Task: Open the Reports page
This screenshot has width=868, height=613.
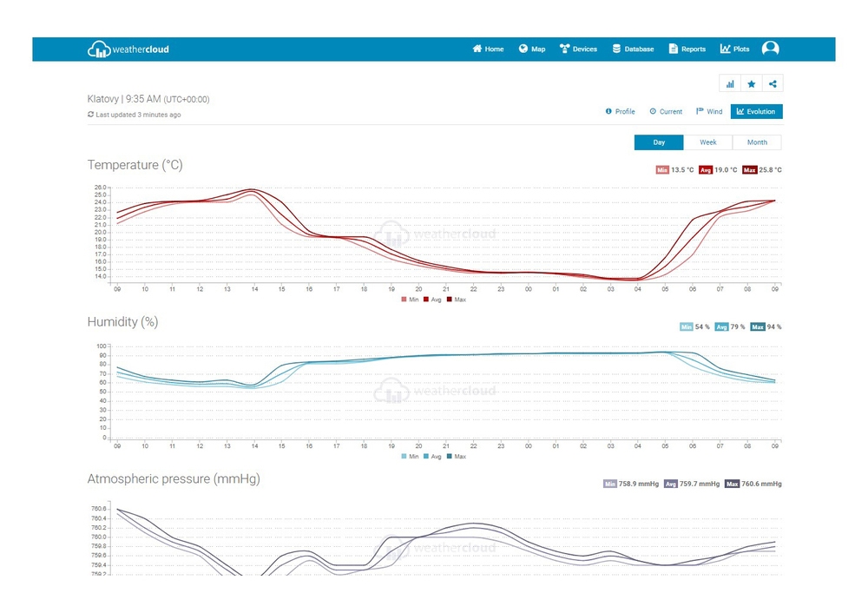Action: [x=687, y=49]
